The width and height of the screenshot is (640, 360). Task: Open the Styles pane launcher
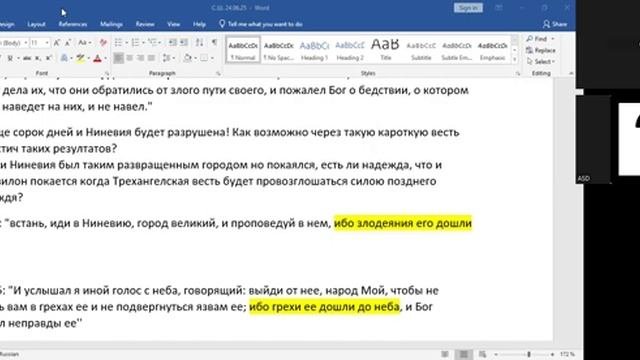pyautogui.click(x=518, y=73)
